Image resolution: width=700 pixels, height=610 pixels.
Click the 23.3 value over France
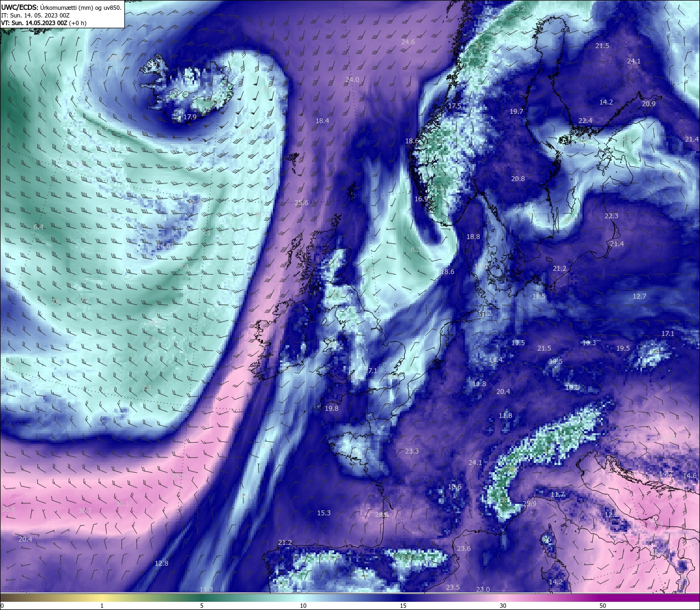point(412,451)
